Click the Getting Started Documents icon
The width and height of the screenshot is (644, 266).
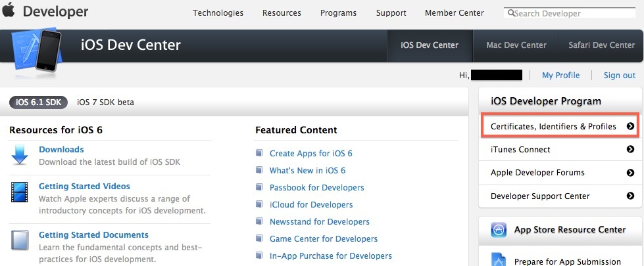click(x=19, y=240)
